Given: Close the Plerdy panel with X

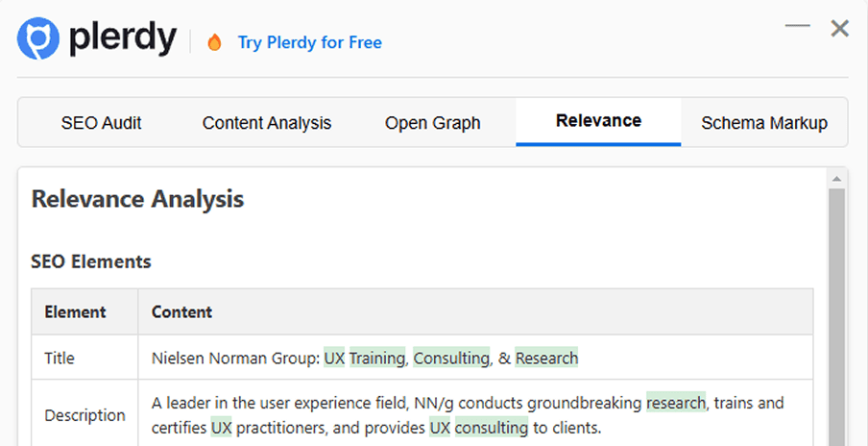Looking at the screenshot, I should coord(840,29).
